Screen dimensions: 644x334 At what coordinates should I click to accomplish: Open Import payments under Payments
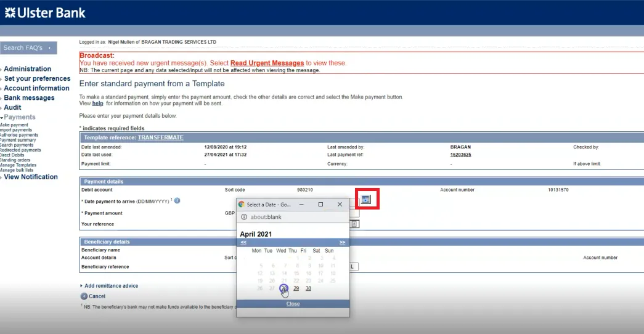15,130
